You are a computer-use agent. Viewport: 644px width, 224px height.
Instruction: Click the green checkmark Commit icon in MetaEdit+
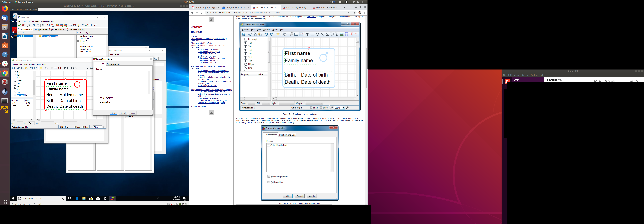click(x=20, y=25)
